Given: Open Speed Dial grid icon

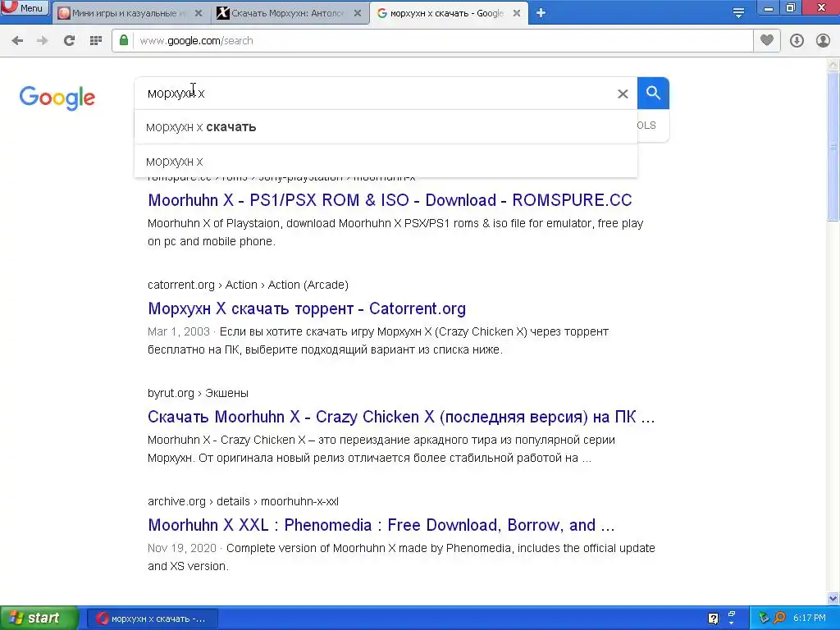Looking at the screenshot, I should 96,41.
